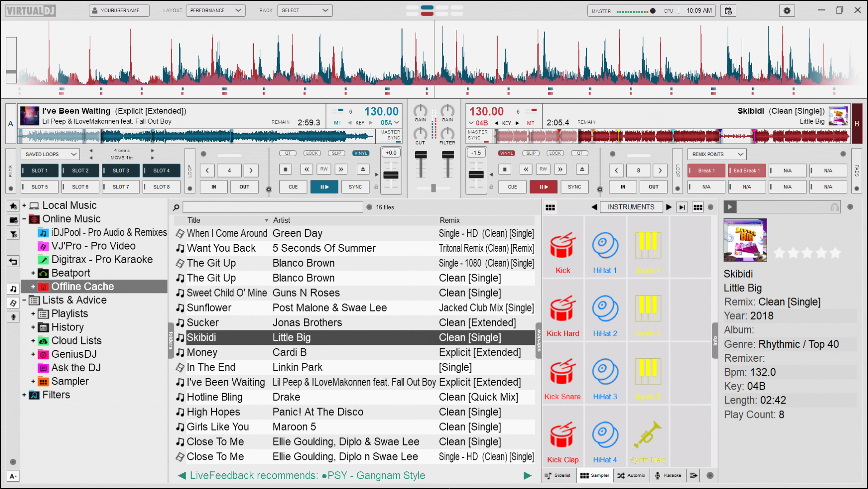Enable SLIP mode on deck B
868x489 pixels.
531,153
